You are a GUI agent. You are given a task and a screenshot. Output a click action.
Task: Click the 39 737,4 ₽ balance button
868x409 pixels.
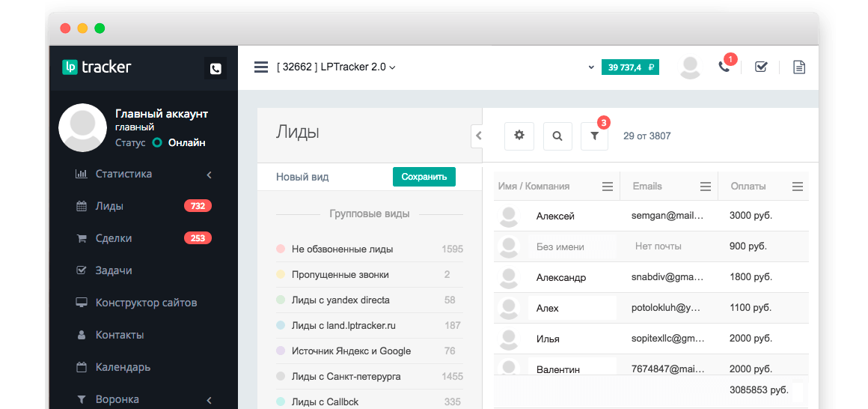630,67
